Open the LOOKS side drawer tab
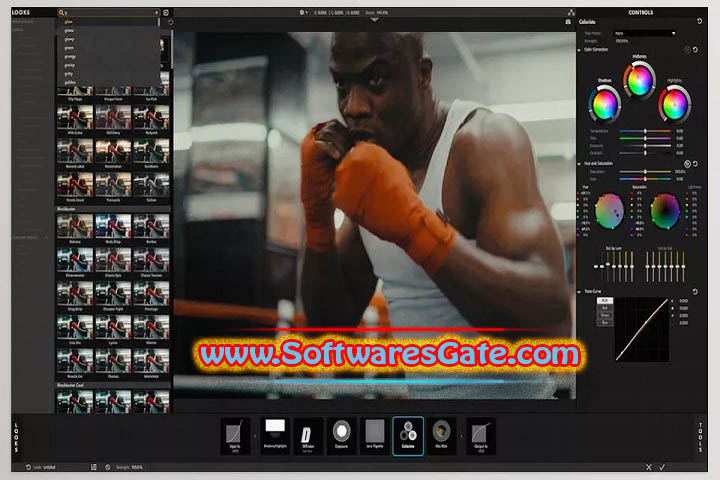The image size is (720, 480). tap(17, 437)
